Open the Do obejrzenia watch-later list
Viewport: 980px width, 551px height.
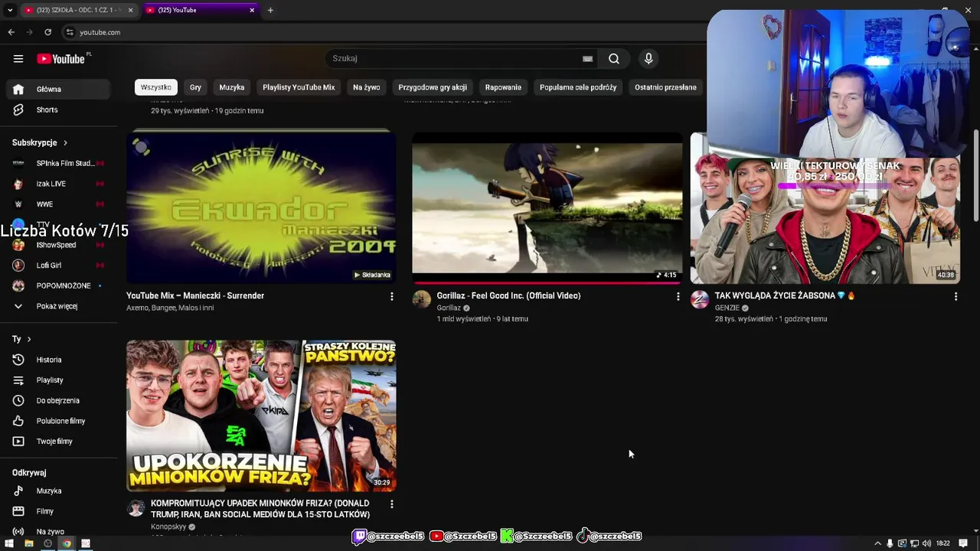click(x=60, y=400)
